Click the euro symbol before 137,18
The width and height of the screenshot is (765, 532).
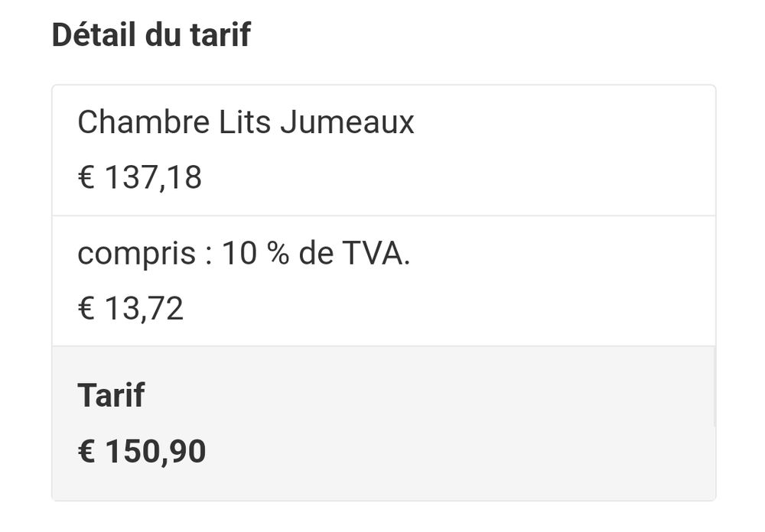coord(86,178)
